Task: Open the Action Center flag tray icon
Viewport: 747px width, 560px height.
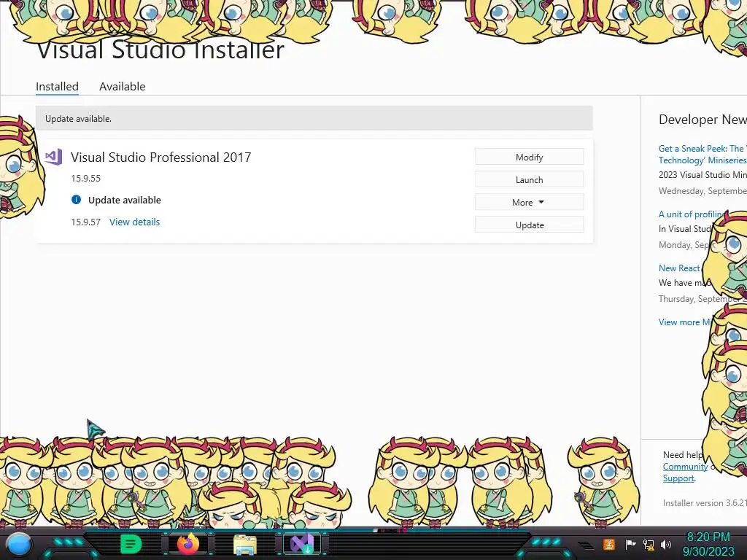Action: [x=630, y=544]
